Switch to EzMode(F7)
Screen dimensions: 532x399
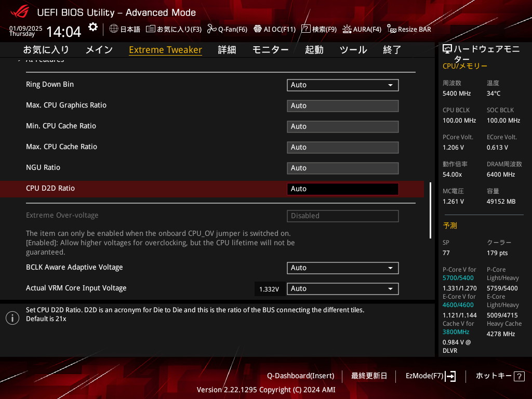(431, 376)
